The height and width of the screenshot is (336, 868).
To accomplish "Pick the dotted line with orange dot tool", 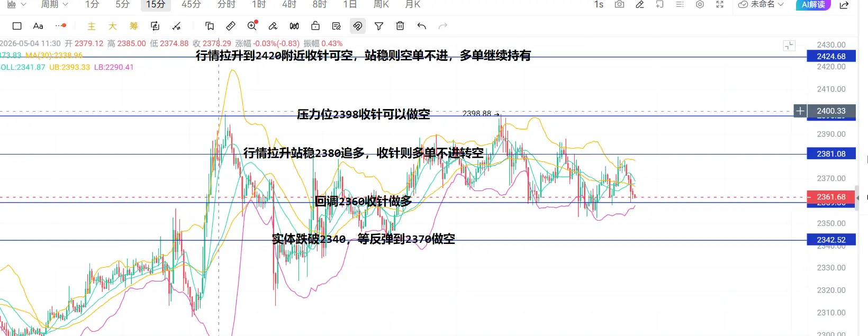I will click(61, 25).
